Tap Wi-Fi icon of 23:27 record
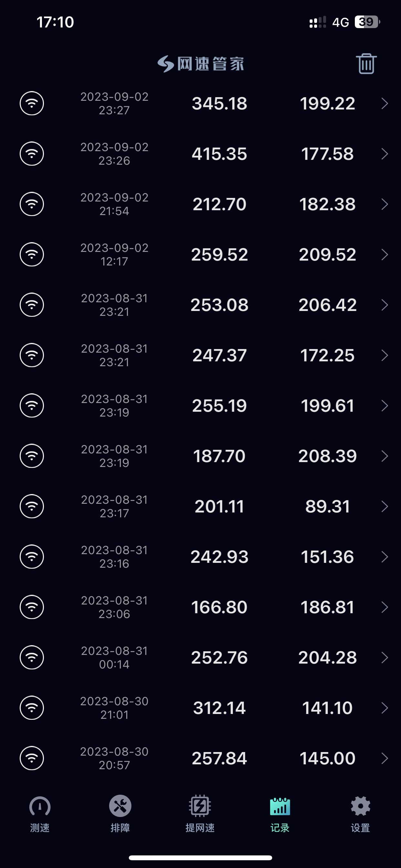Viewport: 401px width, 868px height. click(x=32, y=103)
